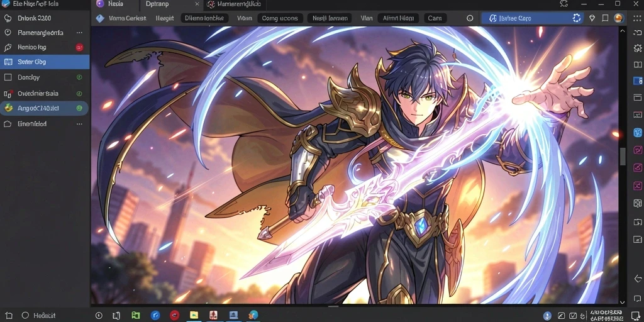Open the 'Viom' menu item in the toolbar
Viewport: 644px width, 322px height.
pos(245,18)
